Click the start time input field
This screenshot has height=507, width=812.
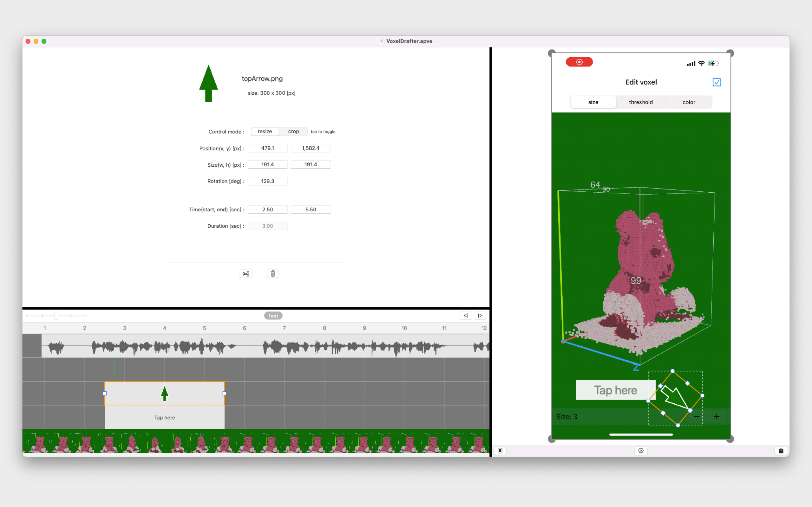click(267, 209)
